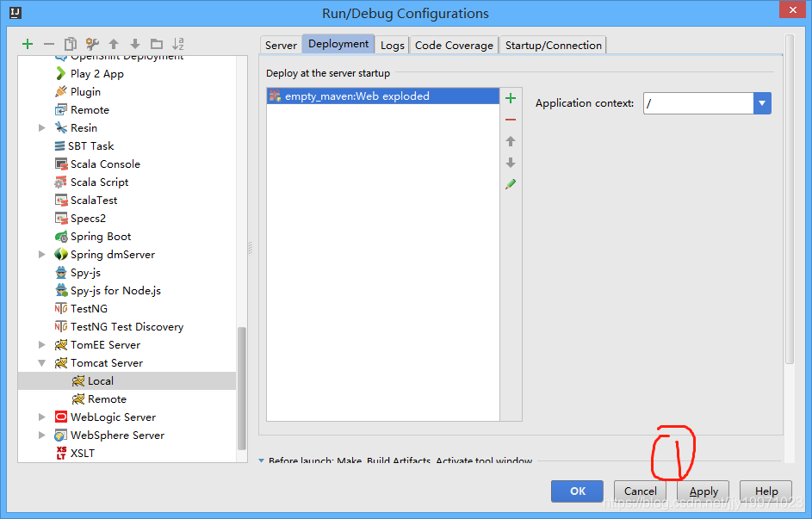Image resolution: width=812 pixels, height=519 pixels.
Task: Move artifact up in deployment list
Action: (x=511, y=141)
